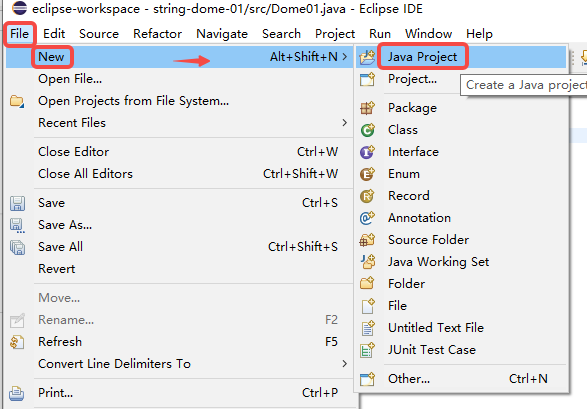The width and height of the screenshot is (587, 409).
Task: Click the Folder icon in the New submenu
Action: 367,283
